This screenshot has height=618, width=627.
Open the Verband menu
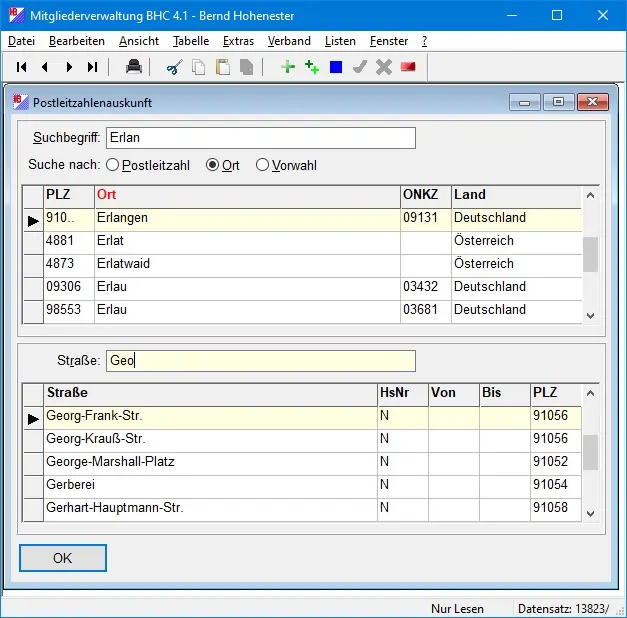(289, 41)
